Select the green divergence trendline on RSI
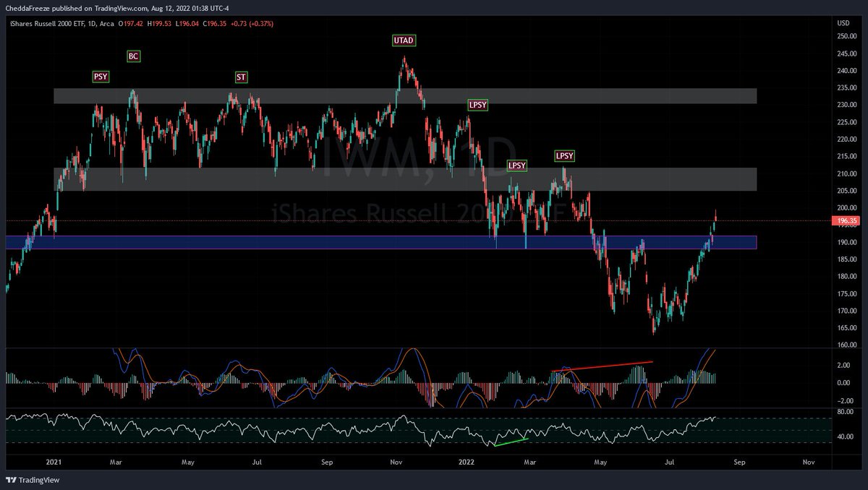868x490 pixels. pos(511,442)
